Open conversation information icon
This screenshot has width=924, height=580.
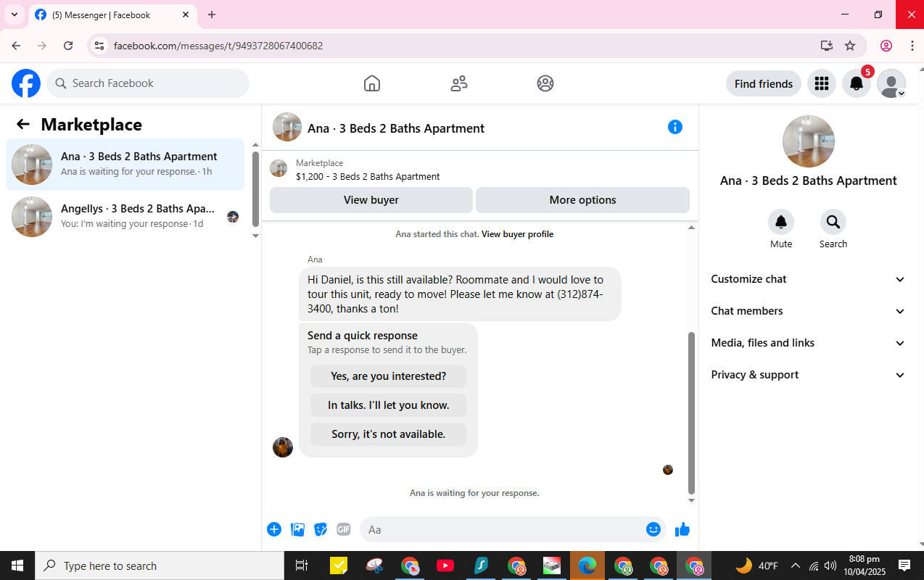click(675, 128)
